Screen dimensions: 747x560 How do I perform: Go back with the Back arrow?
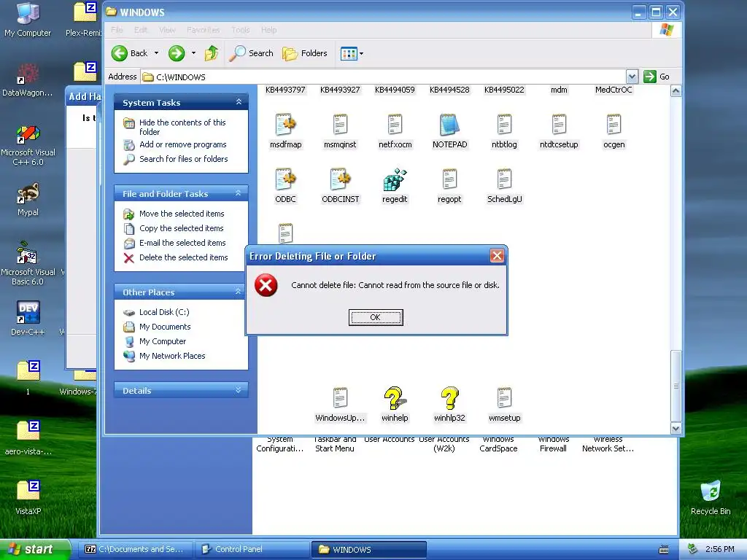coord(129,53)
